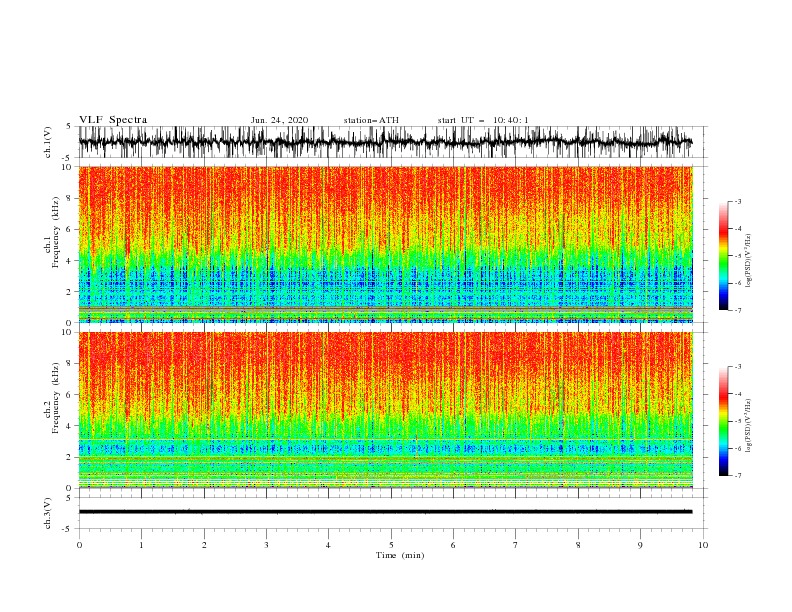Screen dimensions: 792x612
Task: Click the time axis tick label "2"
Action: [204, 545]
